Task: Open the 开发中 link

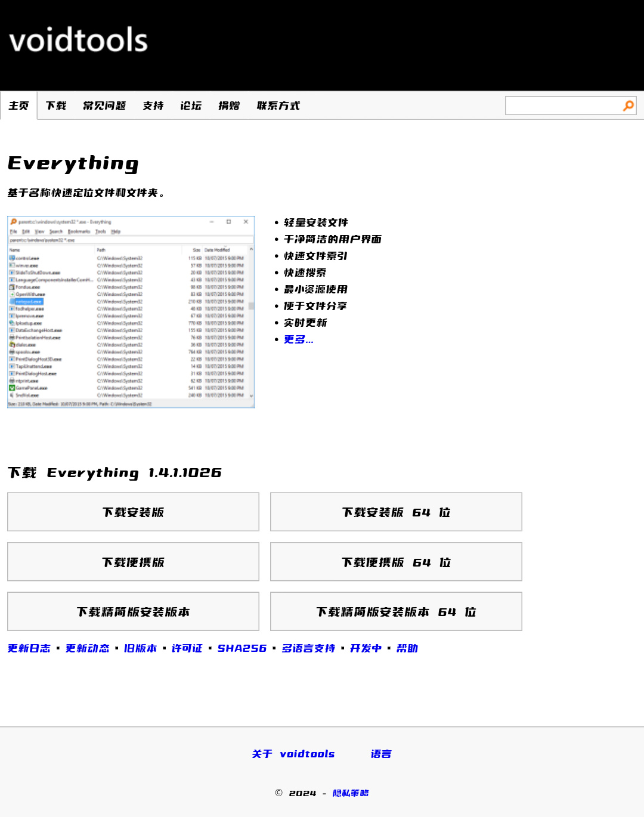Action: [366, 648]
